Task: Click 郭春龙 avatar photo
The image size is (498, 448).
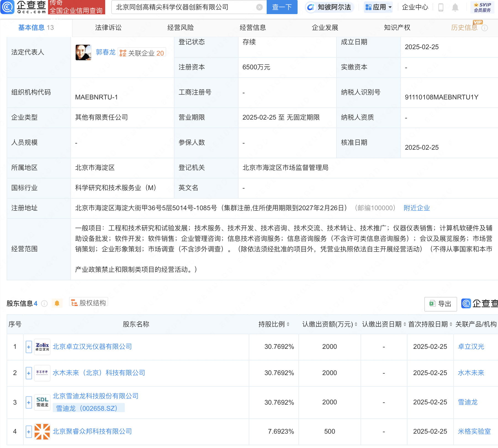Action: tap(83, 52)
